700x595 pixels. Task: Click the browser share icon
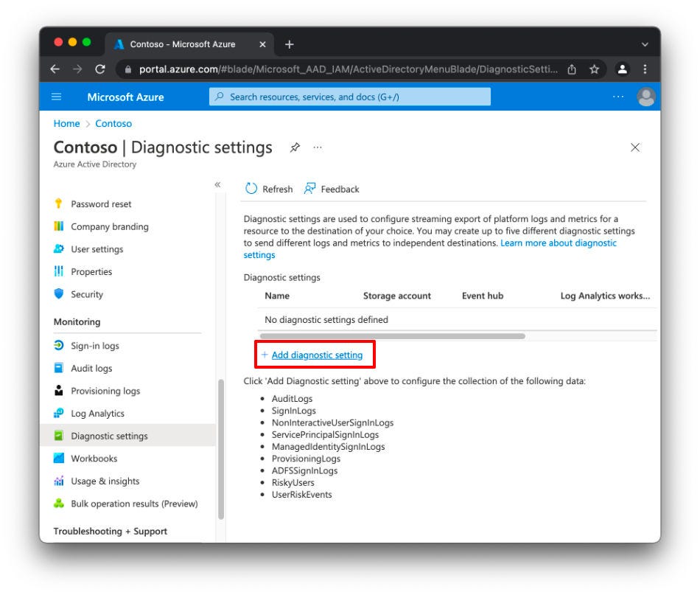[572, 69]
